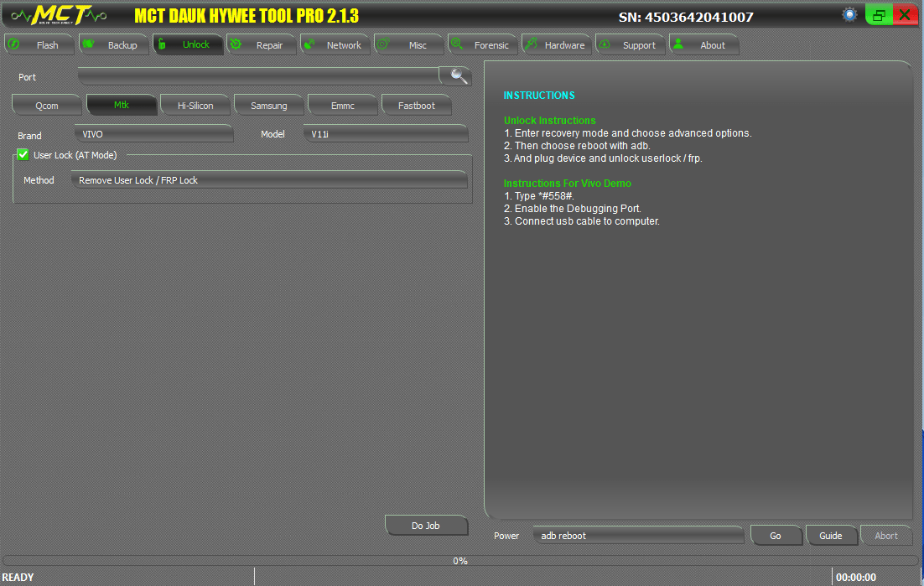The height and width of the screenshot is (586, 924).
Task: Open the Network unlocking icon
Action: click(310, 44)
